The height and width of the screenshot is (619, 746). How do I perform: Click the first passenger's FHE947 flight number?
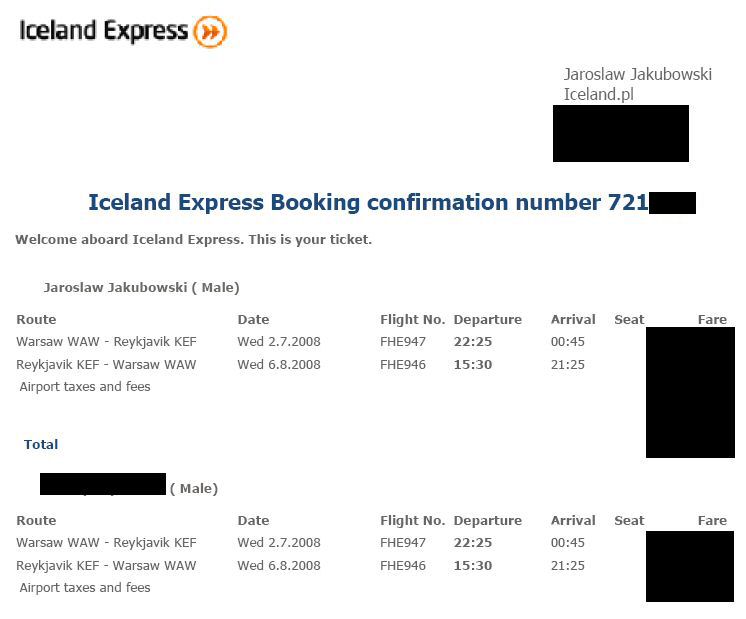402,342
